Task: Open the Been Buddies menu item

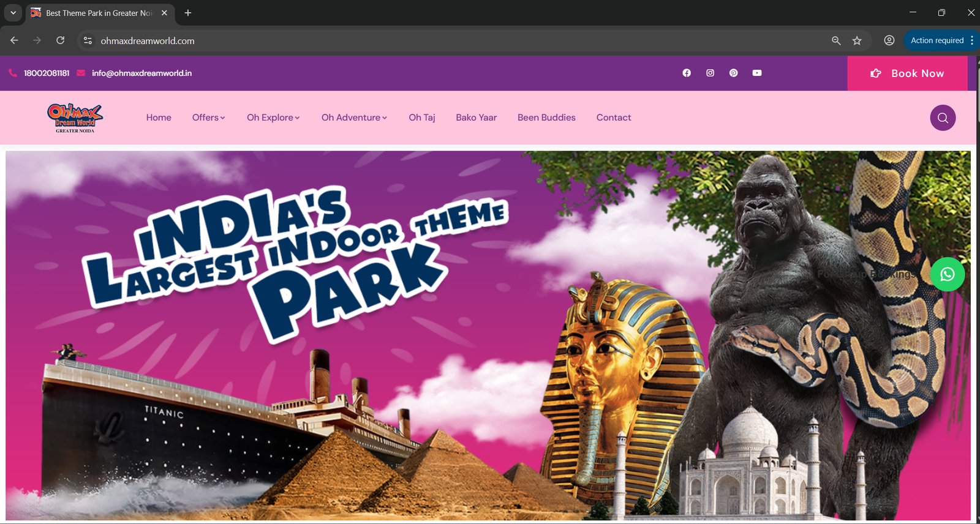Action: coord(546,118)
